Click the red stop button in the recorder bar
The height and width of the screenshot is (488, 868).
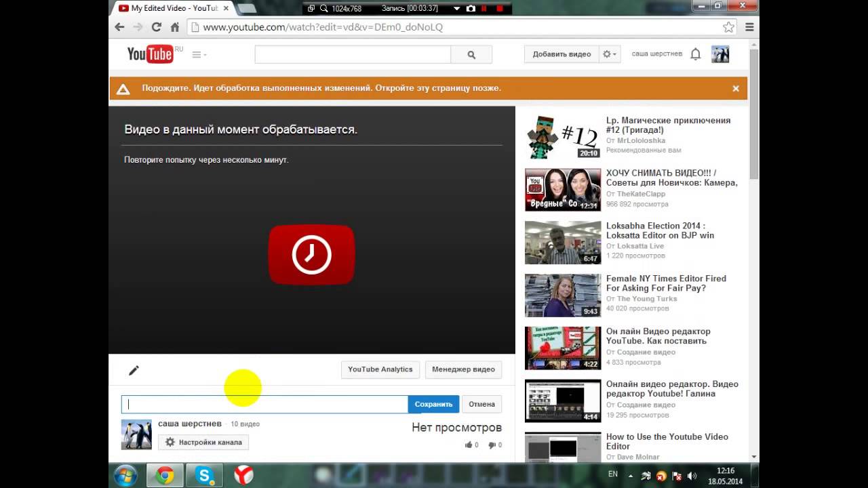[x=500, y=8]
